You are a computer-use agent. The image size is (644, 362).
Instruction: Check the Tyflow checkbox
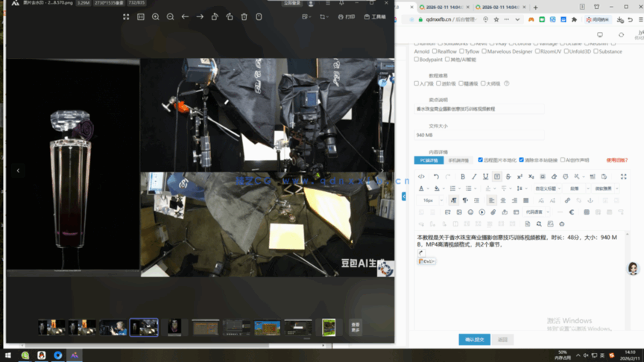point(461,51)
